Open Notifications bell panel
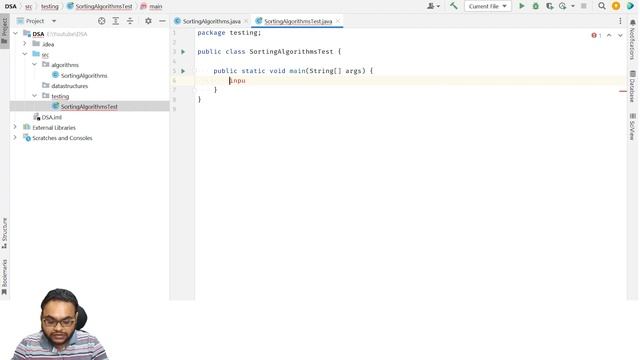The height and width of the screenshot is (360, 640). [x=632, y=40]
